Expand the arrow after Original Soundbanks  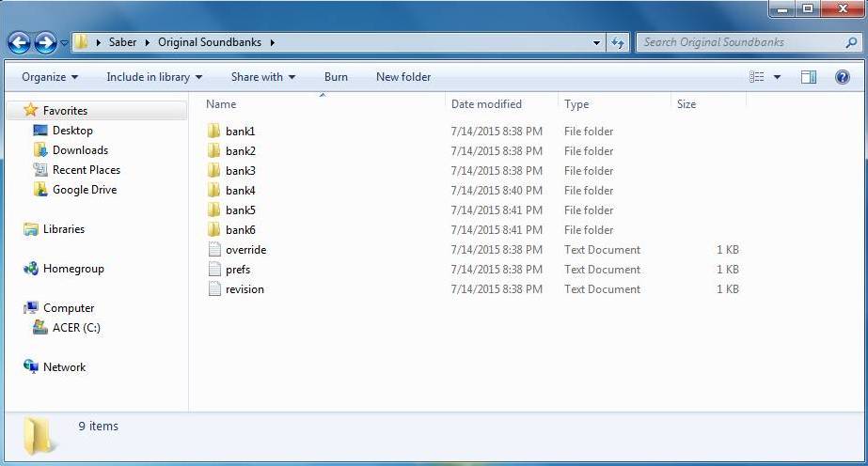coord(273,42)
